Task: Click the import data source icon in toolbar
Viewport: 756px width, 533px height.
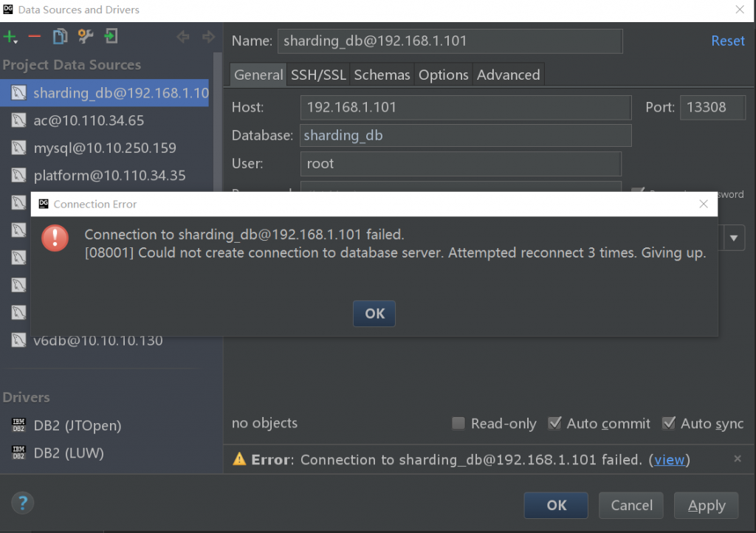Action: [111, 37]
